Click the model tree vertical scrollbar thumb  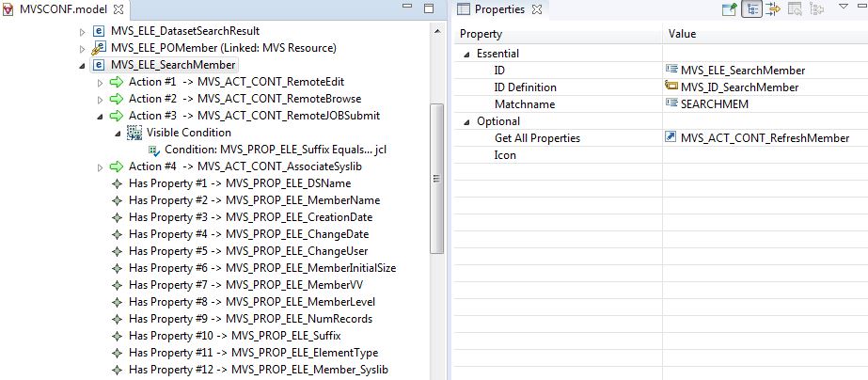pyautogui.click(x=436, y=179)
